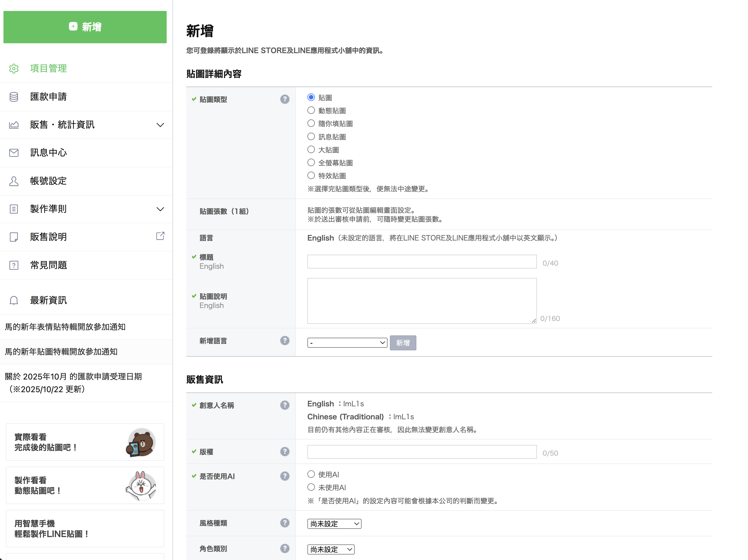
Task: Open the 風格種類 dropdown
Action: (x=334, y=523)
